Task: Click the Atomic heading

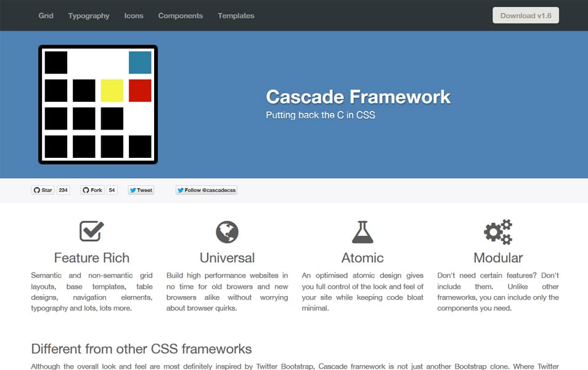Action: (x=362, y=258)
